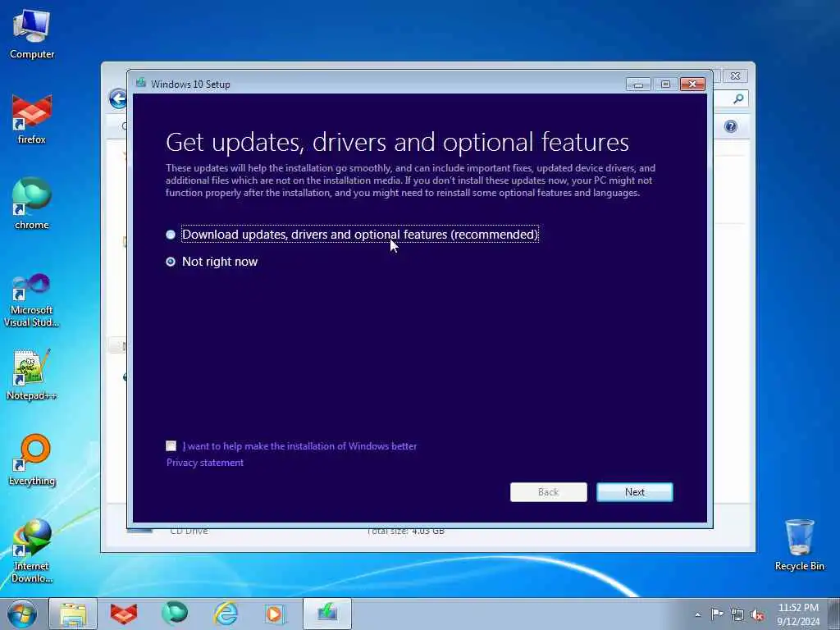Open Windows Explorer from the taskbar
The width and height of the screenshot is (840, 630).
click(x=73, y=614)
